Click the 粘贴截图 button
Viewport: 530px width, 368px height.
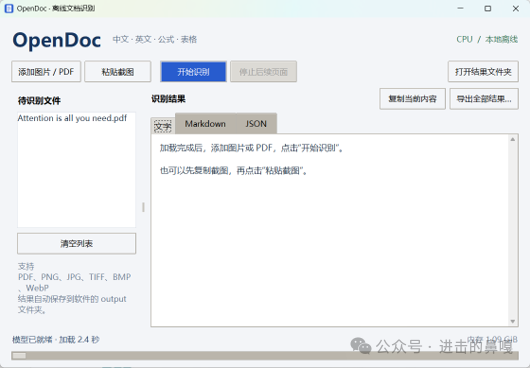coord(118,72)
